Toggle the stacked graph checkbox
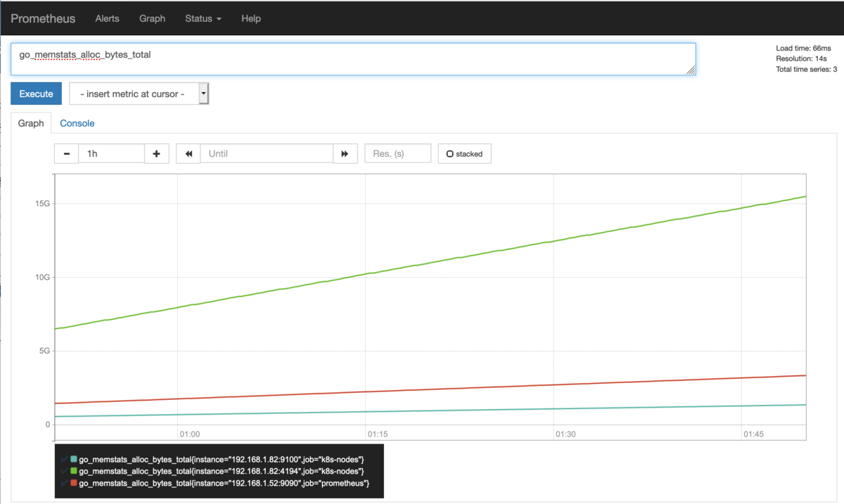Image resolution: width=844 pixels, height=504 pixels. pos(465,153)
